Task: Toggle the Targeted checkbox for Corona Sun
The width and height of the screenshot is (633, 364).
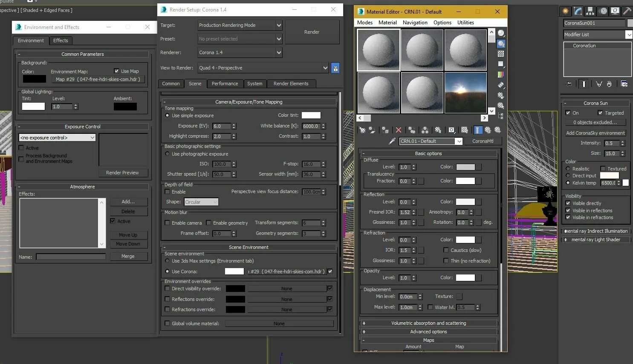Action: tap(600, 113)
